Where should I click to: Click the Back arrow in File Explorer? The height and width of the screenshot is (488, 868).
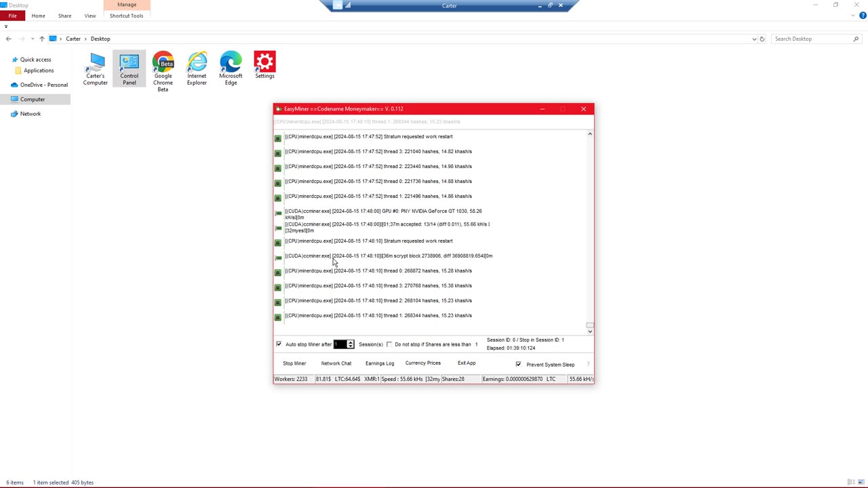click(x=8, y=39)
